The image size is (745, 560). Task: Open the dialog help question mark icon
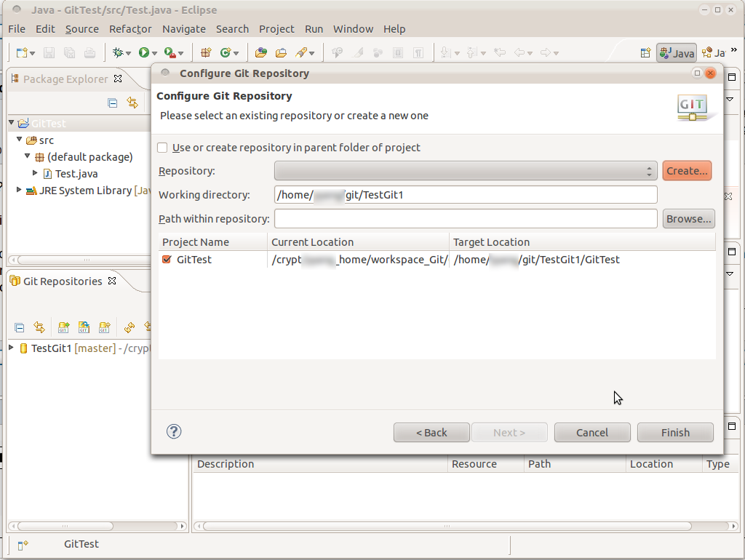point(174,431)
